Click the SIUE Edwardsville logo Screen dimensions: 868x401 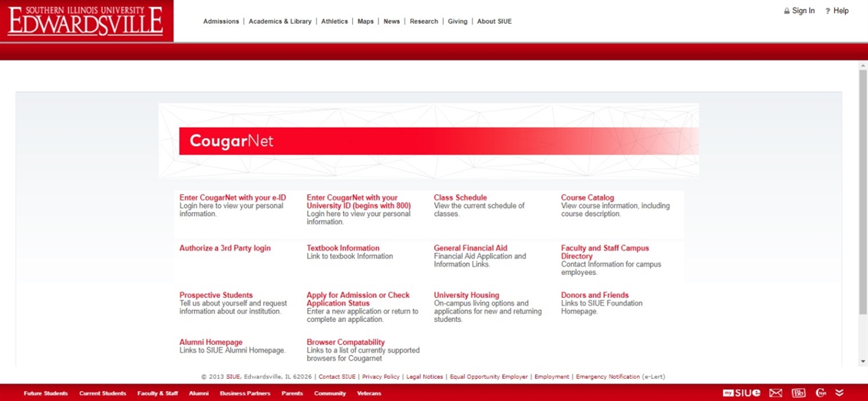tap(86, 21)
